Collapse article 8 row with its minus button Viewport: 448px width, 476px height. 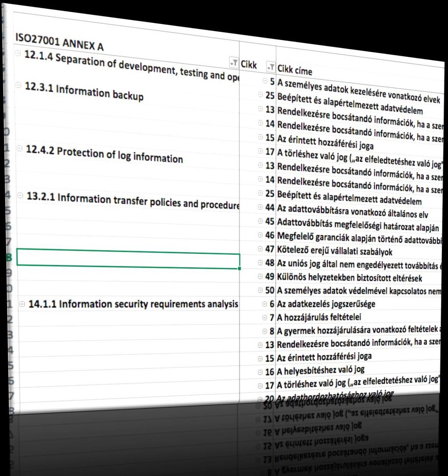(265, 331)
